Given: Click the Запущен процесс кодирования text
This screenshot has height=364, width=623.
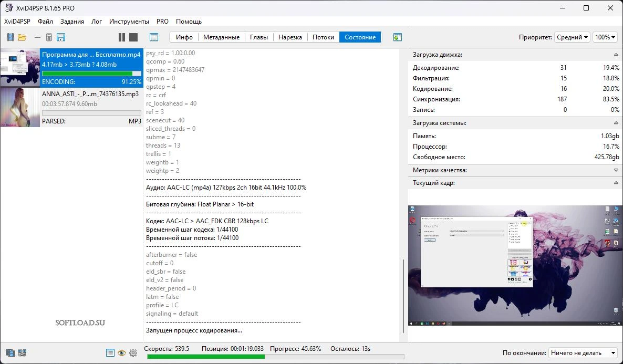Looking at the screenshot, I should point(194,330).
